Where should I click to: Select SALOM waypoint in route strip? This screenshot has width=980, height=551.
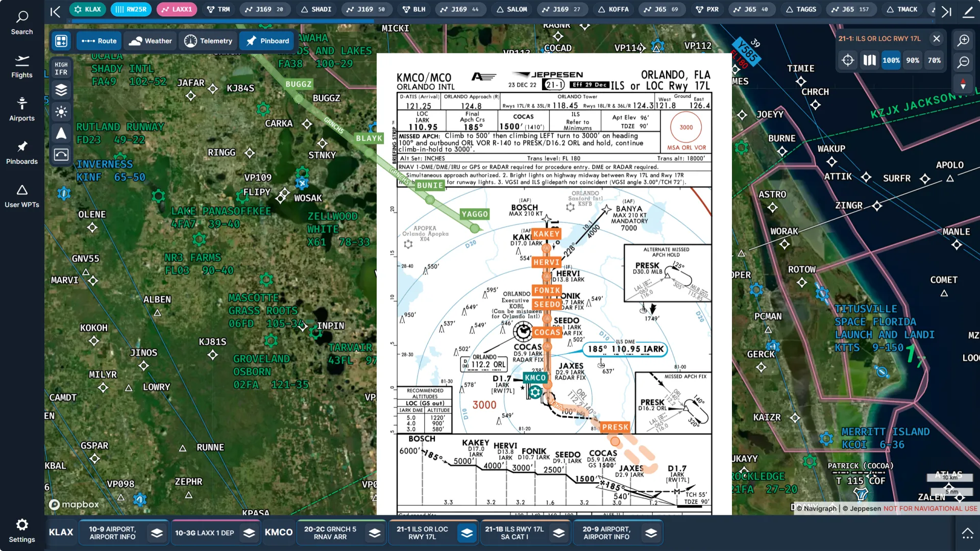click(511, 9)
